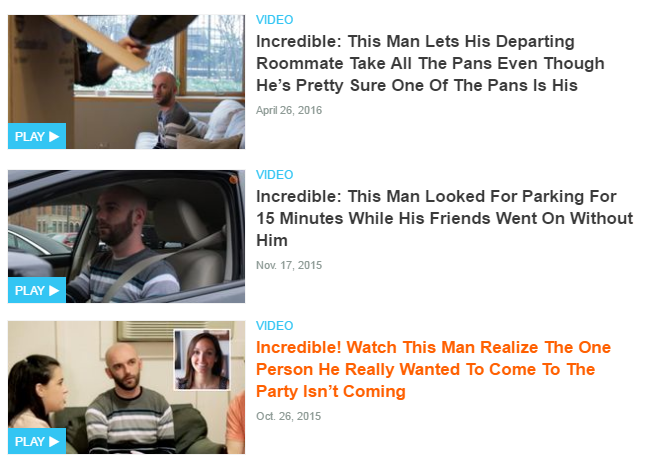Viewport: 650px width, 467px height.
Task: Click the VIDEO tag above the pans headline
Action: tap(274, 19)
